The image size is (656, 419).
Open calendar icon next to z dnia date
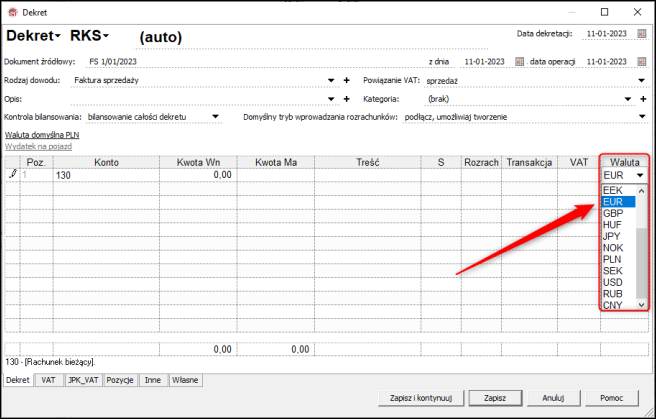tap(519, 61)
